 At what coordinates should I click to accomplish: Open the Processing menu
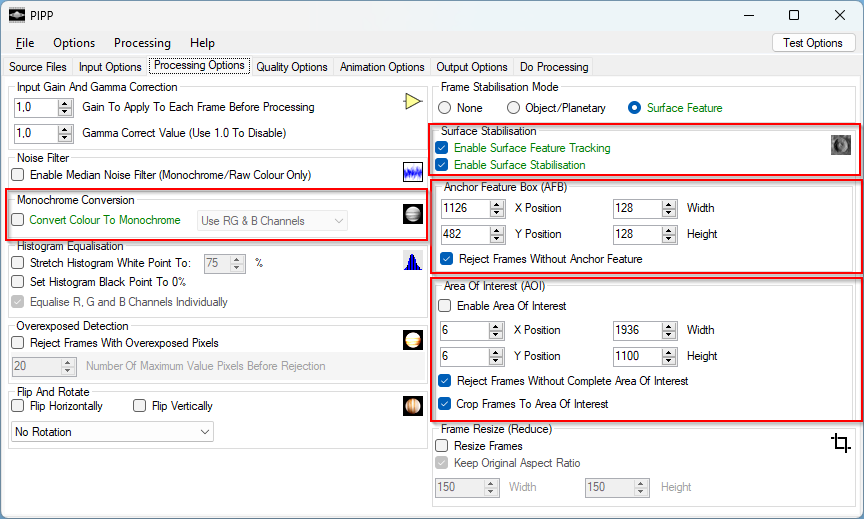point(142,43)
